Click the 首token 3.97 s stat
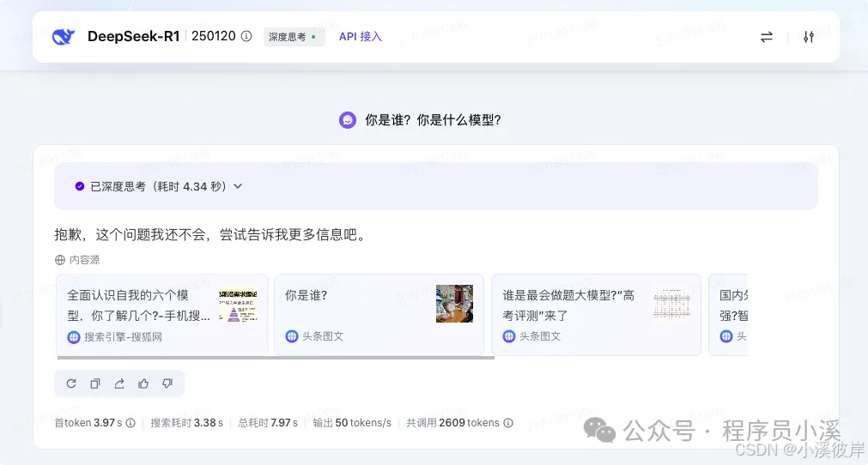 tap(88, 423)
